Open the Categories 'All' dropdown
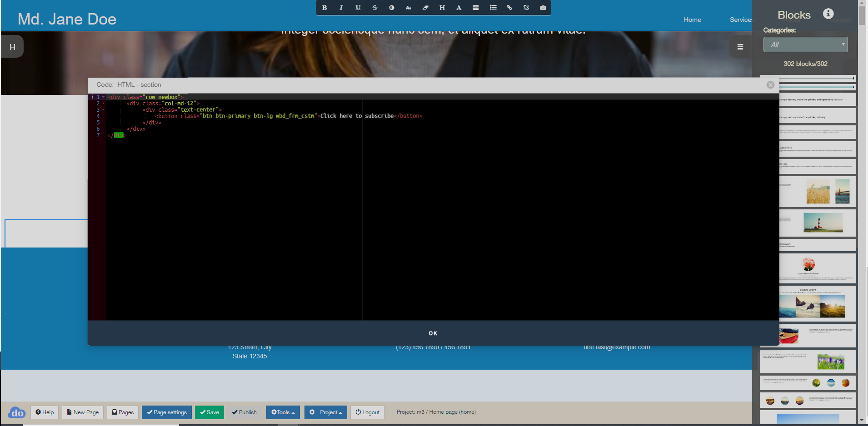Image resolution: width=868 pixels, height=426 pixels. point(806,45)
